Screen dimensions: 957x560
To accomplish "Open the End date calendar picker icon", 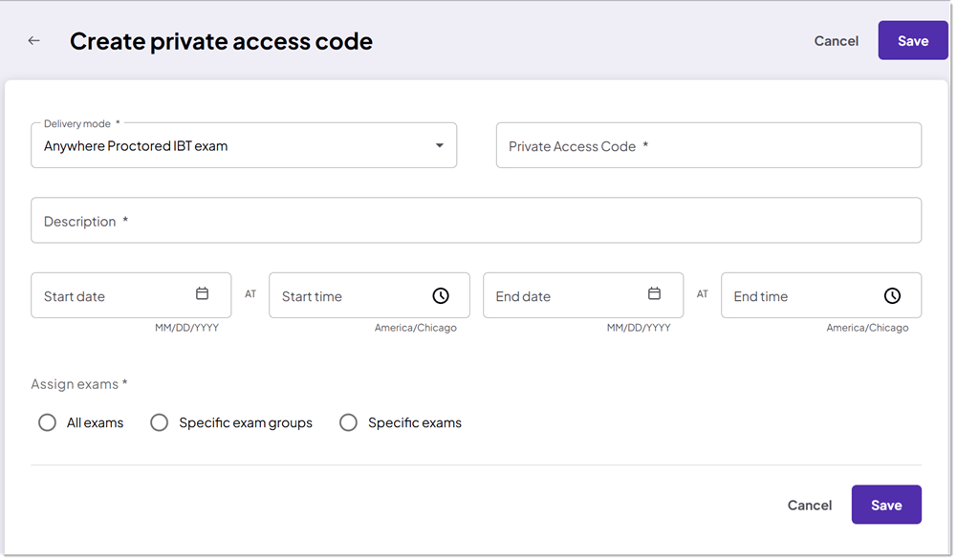I will (x=654, y=294).
